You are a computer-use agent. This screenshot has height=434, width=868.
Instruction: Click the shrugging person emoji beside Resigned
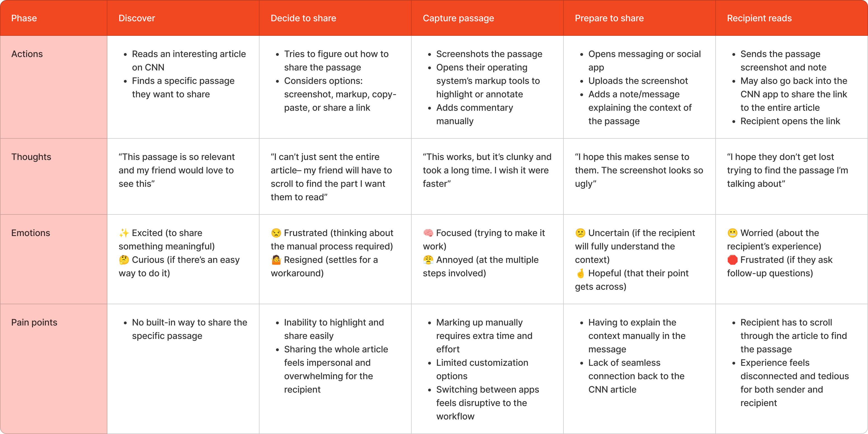click(276, 260)
